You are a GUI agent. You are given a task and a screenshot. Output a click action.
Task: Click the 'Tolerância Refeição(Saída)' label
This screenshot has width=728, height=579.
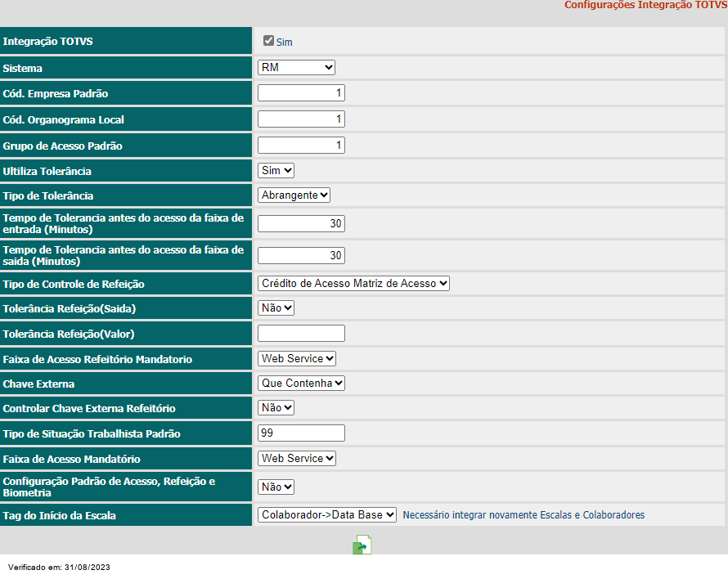click(x=70, y=309)
